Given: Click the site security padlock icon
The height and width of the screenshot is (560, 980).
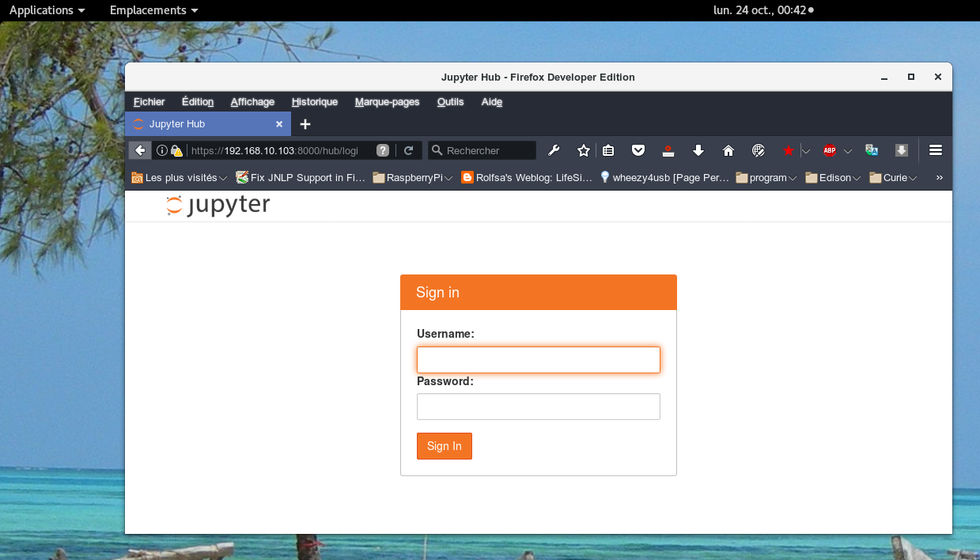Looking at the screenshot, I should tap(176, 150).
